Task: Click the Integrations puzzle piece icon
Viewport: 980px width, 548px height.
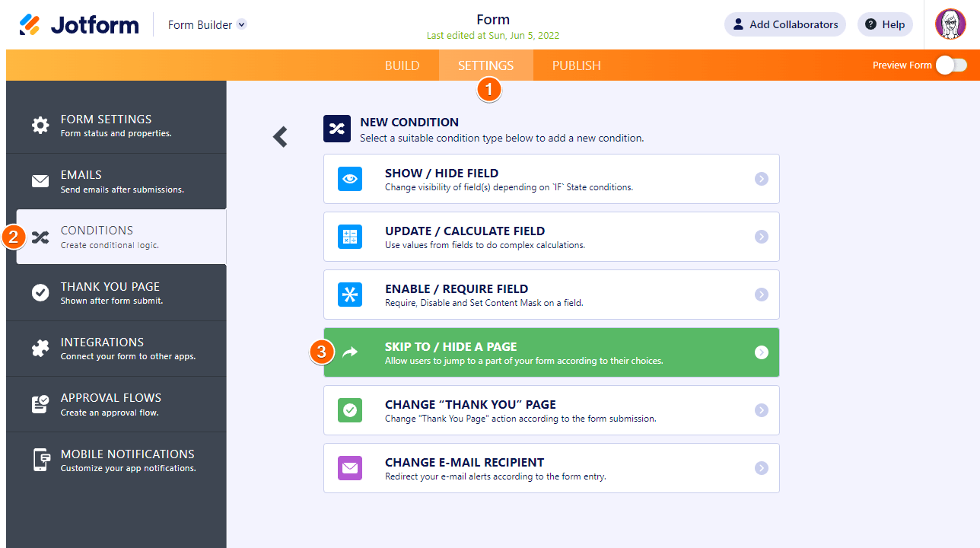Action: [40, 349]
